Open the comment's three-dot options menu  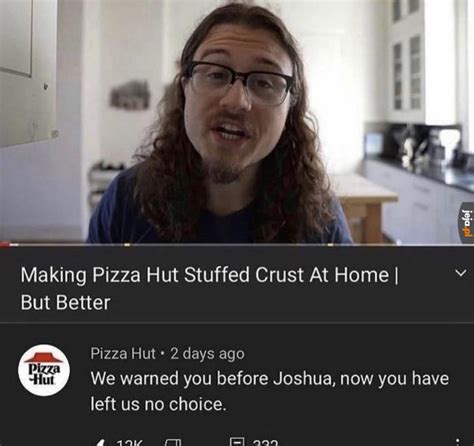point(459,443)
